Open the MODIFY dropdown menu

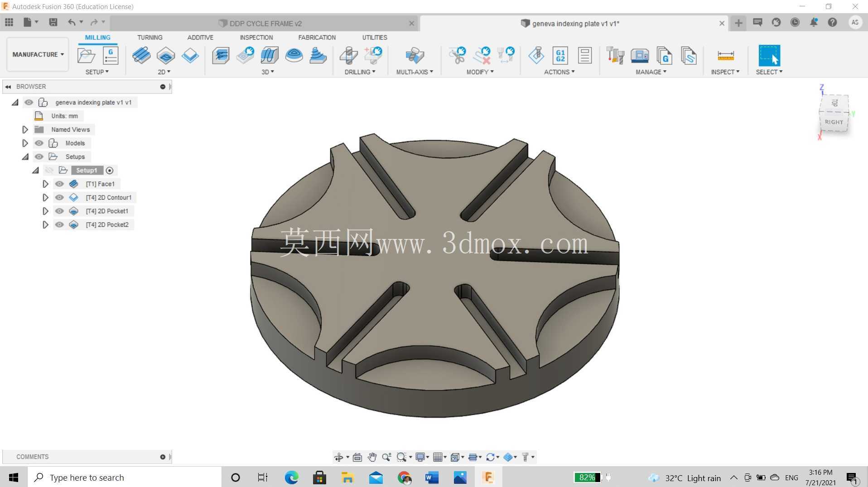coord(480,72)
